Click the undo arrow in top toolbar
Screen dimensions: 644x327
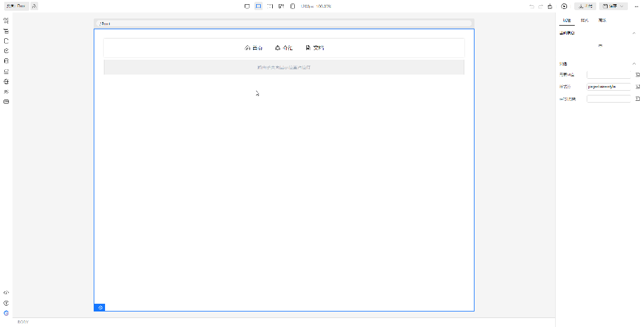tap(532, 6)
